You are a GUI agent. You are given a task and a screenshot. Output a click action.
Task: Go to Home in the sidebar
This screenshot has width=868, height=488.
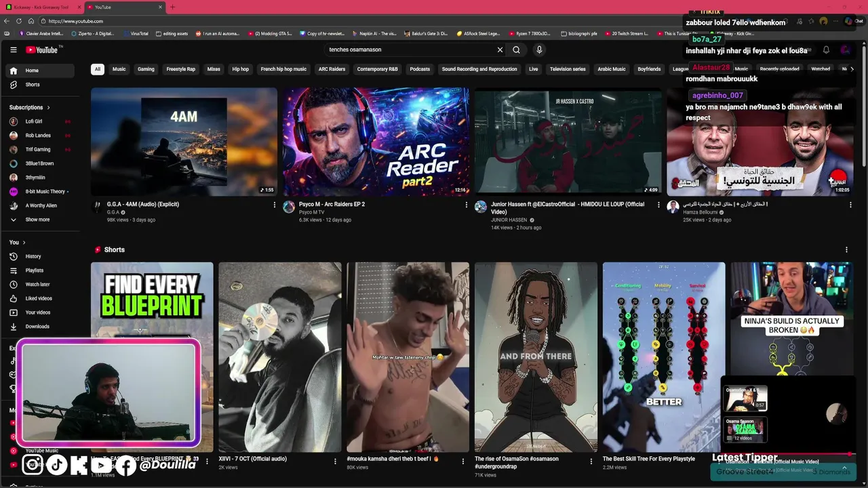[x=40, y=70]
